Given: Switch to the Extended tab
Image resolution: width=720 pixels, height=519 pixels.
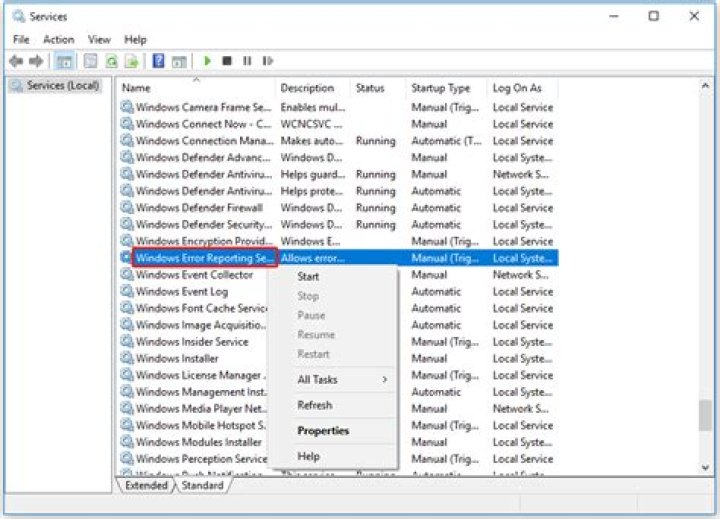Looking at the screenshot, I should click(x=146, y=485).
